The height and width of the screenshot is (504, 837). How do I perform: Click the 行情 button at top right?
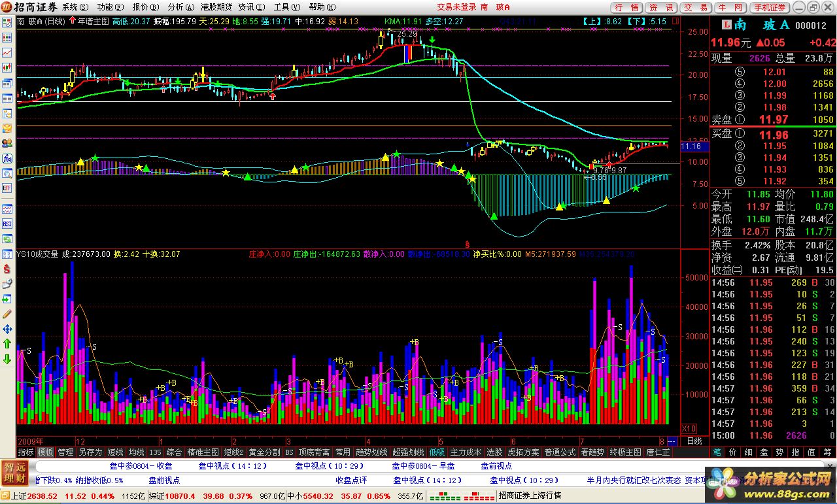[627, 8]
